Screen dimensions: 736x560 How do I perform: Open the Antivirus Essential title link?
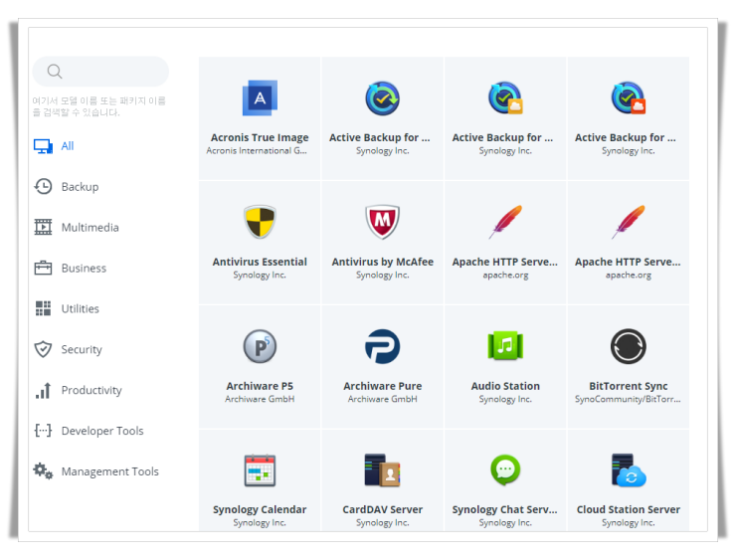pyautogui.click(x=260, y=262)
